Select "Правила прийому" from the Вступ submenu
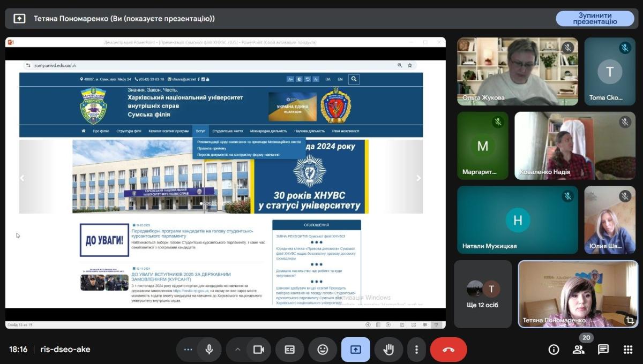This screenshot has width=643, height=364. [212, 148]
